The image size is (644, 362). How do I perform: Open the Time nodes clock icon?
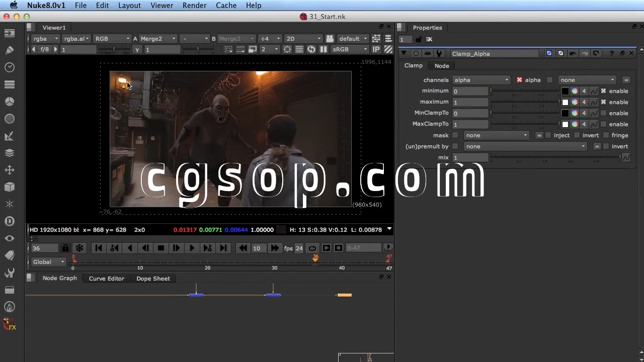pos(10,67)
